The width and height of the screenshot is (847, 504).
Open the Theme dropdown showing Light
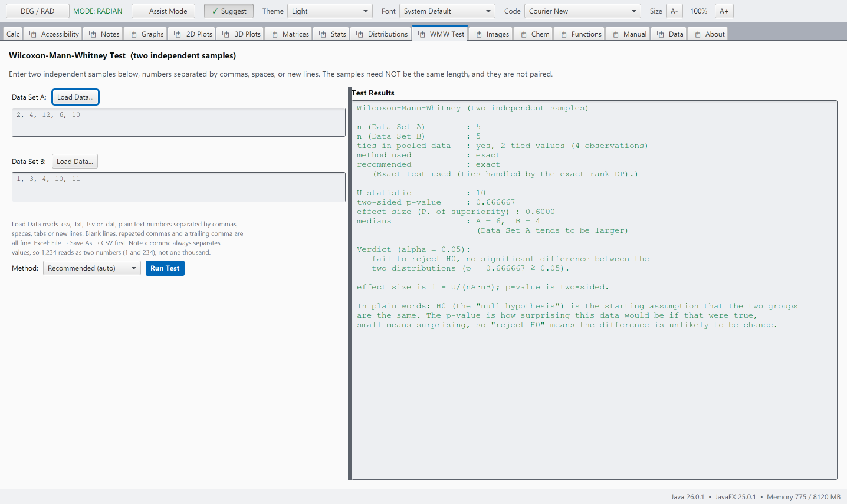coord(330,11)
